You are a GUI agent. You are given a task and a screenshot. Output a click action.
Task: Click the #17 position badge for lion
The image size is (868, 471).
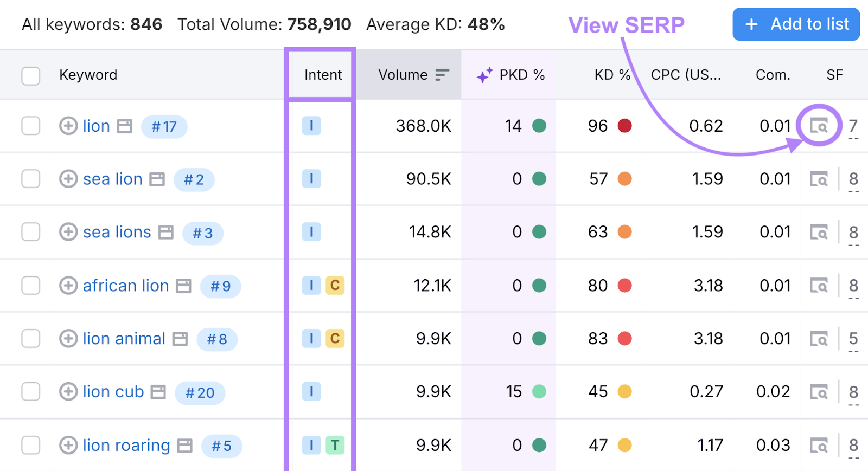pos(164,126)
